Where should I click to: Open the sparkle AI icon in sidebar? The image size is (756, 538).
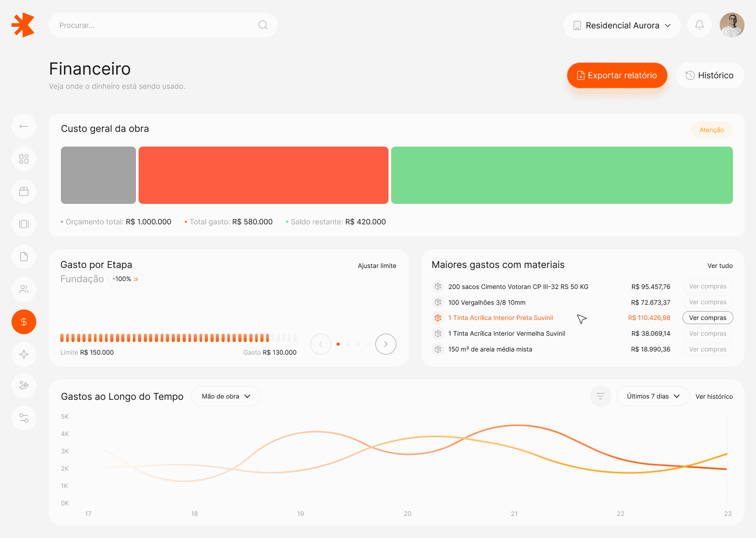pos(24,354)
